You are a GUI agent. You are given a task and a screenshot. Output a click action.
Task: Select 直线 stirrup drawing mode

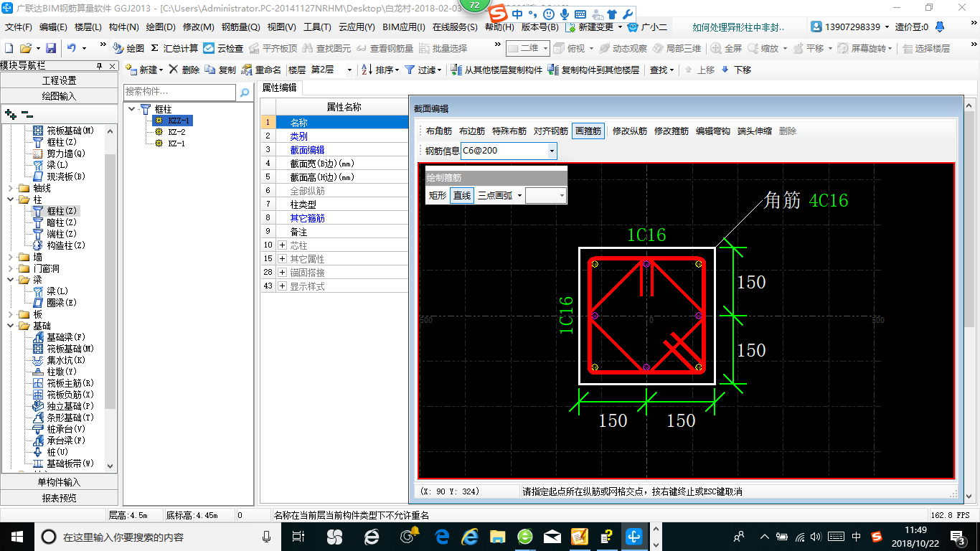462,195
